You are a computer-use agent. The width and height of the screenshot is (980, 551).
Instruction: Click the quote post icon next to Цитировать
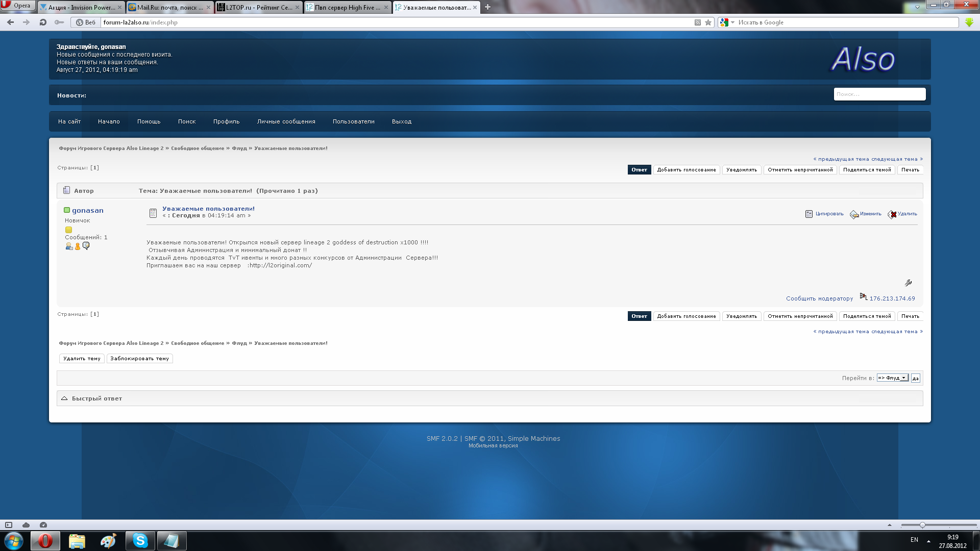point(809,214)
